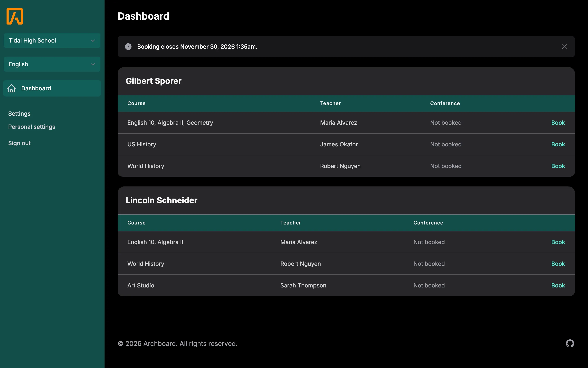Open the Tidal High School dropdown

52,40
